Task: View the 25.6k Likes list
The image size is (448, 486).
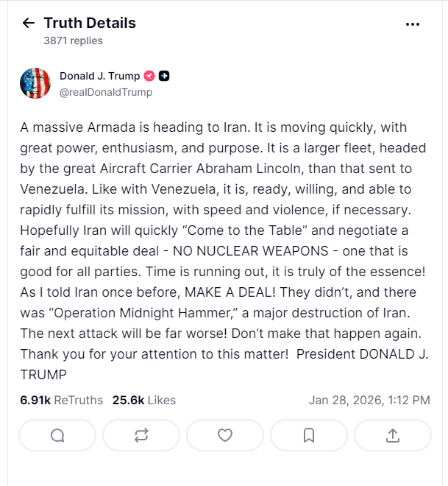Action: [x=144, y=401]
